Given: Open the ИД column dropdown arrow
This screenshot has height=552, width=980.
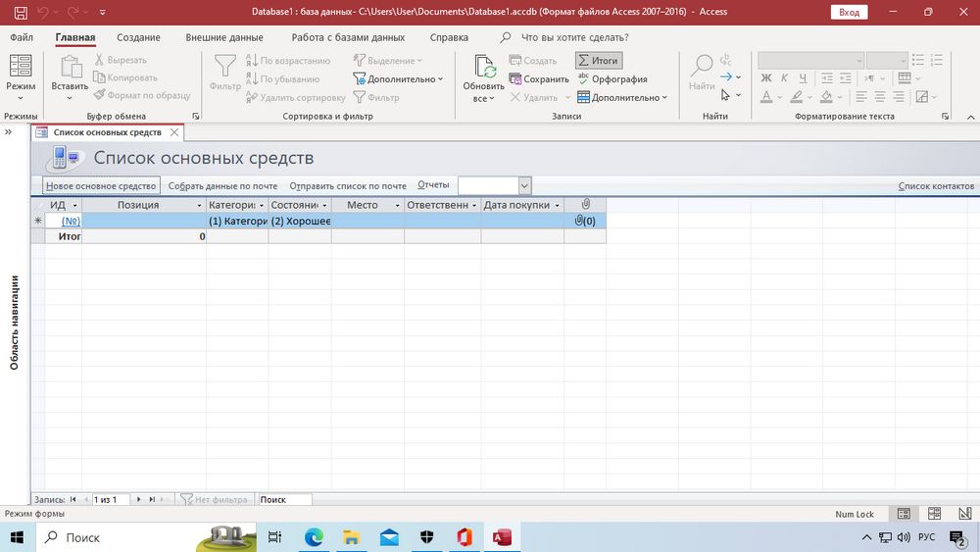Looking at the screenshot, I should tap(75, 205).
